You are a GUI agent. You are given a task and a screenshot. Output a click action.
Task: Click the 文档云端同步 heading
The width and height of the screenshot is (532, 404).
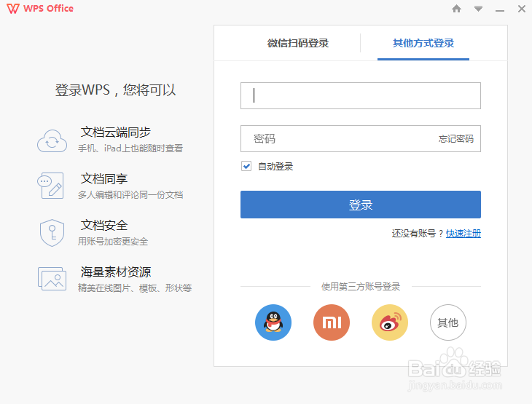point(115,132)
